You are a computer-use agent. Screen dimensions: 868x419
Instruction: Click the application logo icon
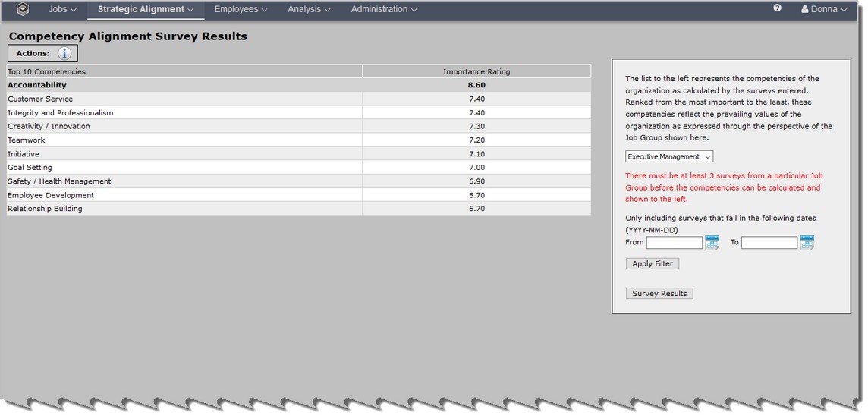click(23, 10)
